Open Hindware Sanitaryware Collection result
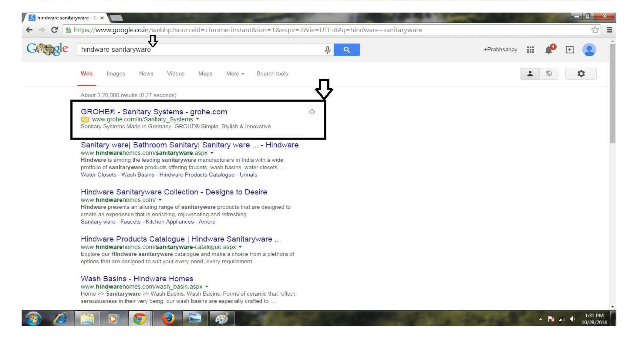The width and height of the screenshot is (644, 338). (x=174, y=192)
